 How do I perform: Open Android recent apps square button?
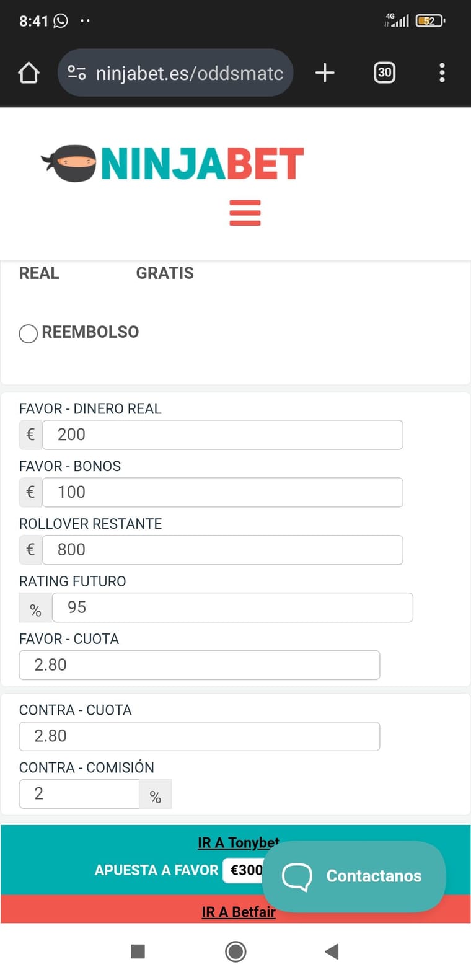coord(138,951)
